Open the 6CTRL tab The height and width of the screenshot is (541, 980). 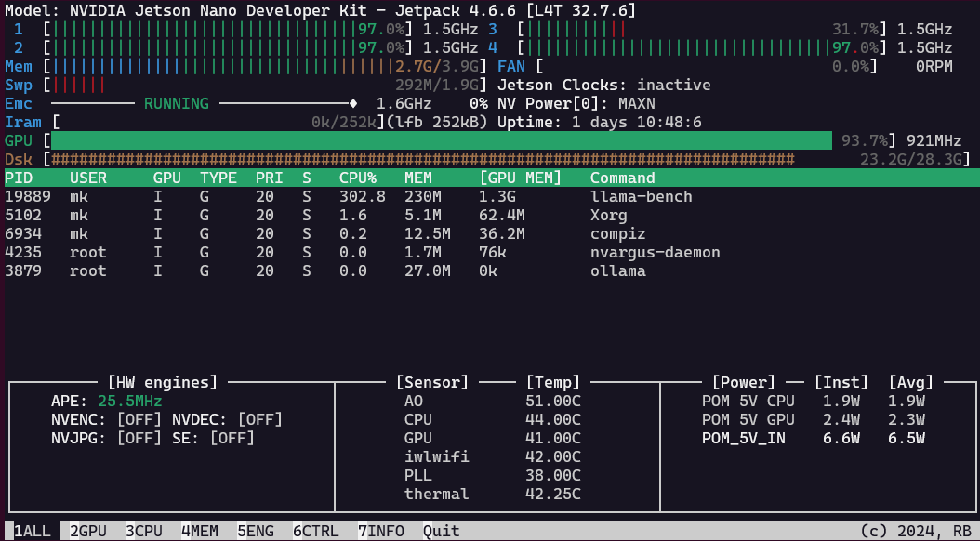(x=316, y=531)
